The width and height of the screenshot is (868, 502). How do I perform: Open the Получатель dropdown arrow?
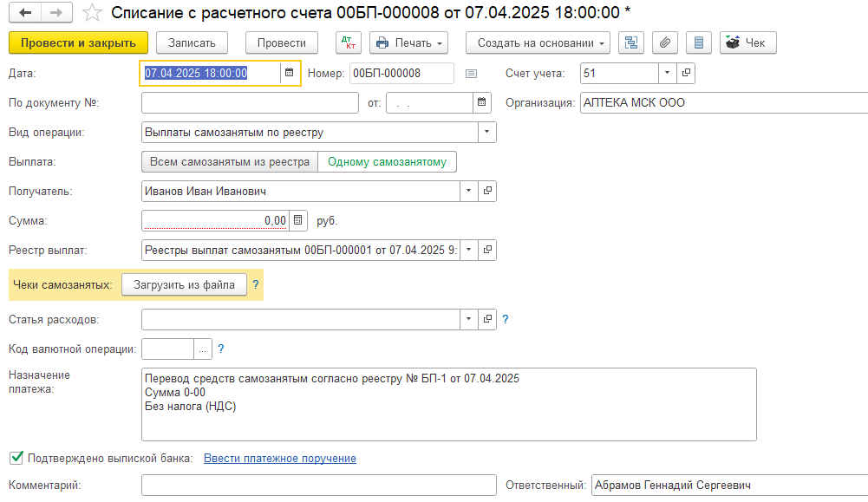469,192
